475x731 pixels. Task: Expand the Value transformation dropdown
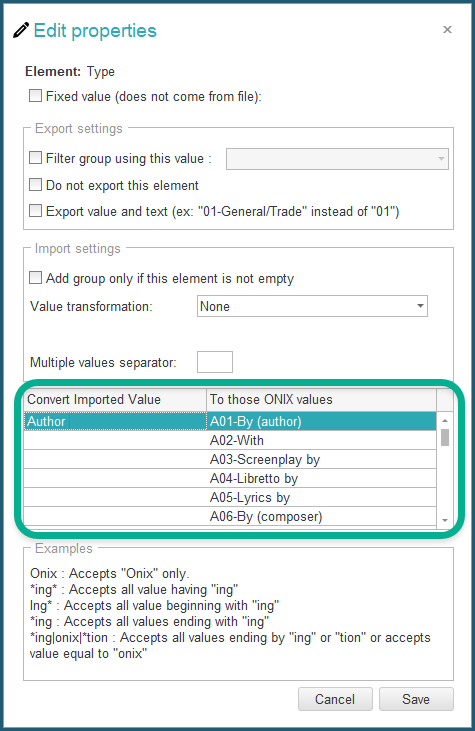coord(312,306)
